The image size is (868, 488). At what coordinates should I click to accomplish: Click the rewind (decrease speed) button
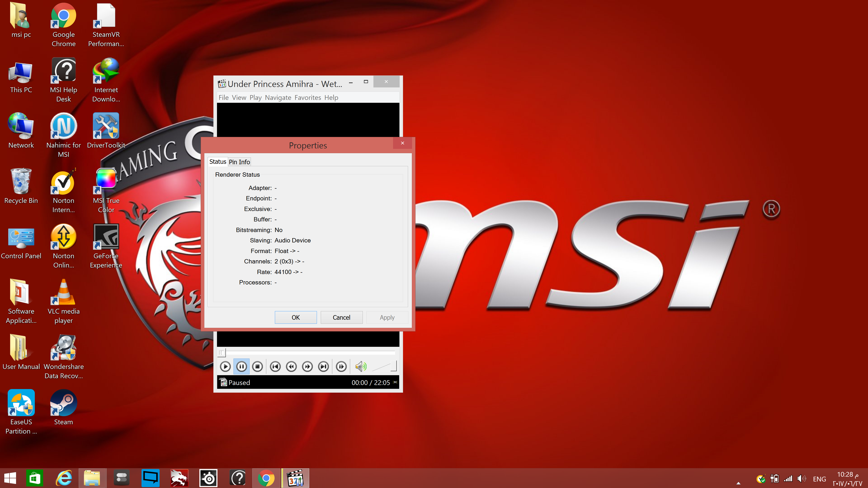291,366
